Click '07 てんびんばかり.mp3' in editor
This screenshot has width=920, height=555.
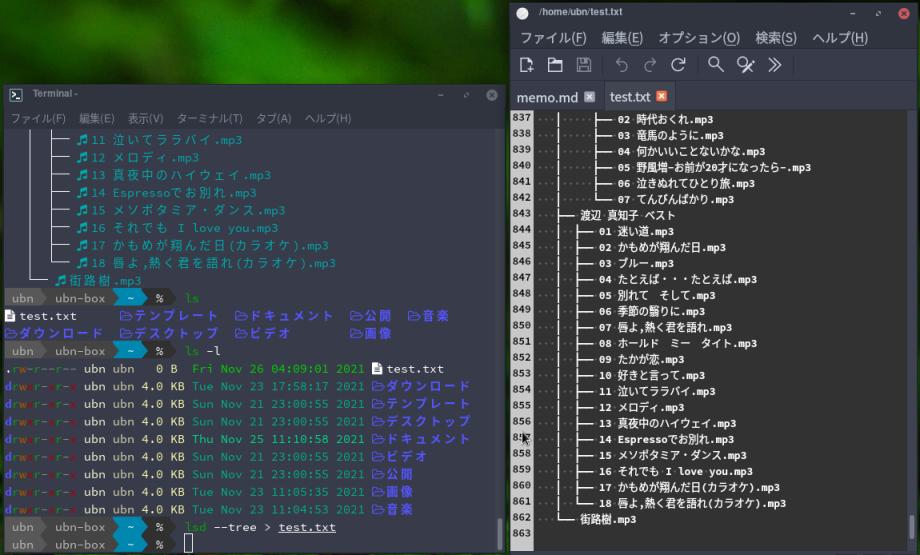point(675,199)
